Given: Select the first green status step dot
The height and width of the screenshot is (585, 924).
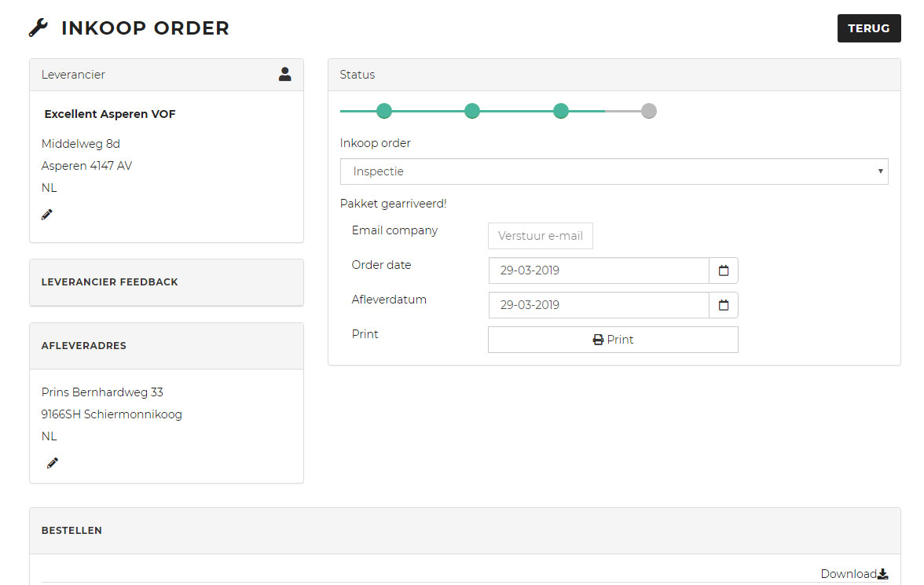Looking at the screenshot, I should click(384, 111).
